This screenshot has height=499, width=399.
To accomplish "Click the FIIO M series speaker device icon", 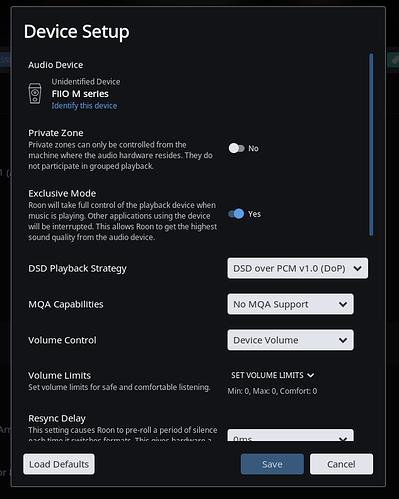I will (35, 94).
